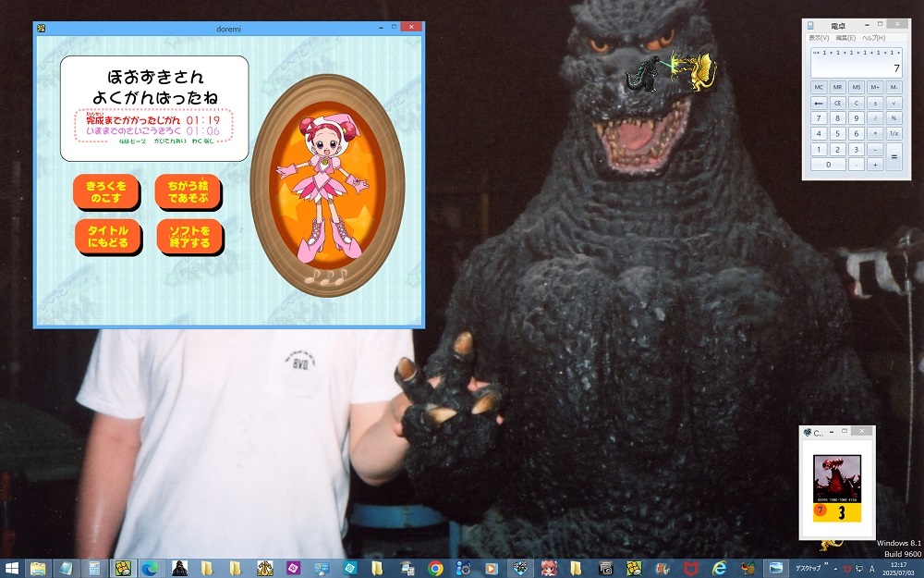Click calculator M- key
The image size is (924, 578).
coord(894,87)
